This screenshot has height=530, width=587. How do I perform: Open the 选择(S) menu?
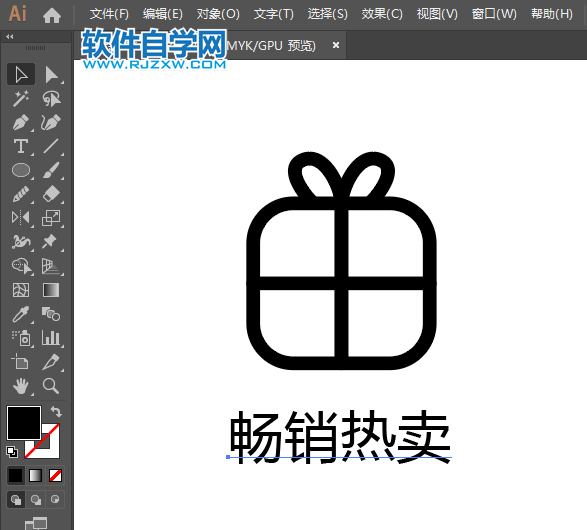coord(328,14)
